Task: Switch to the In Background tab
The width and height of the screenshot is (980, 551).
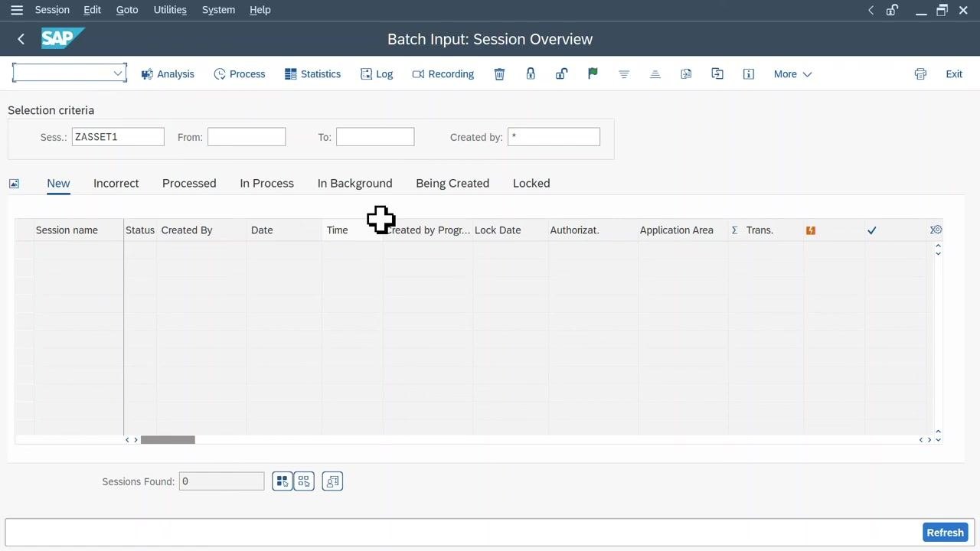Action: [x=354, y=184]
